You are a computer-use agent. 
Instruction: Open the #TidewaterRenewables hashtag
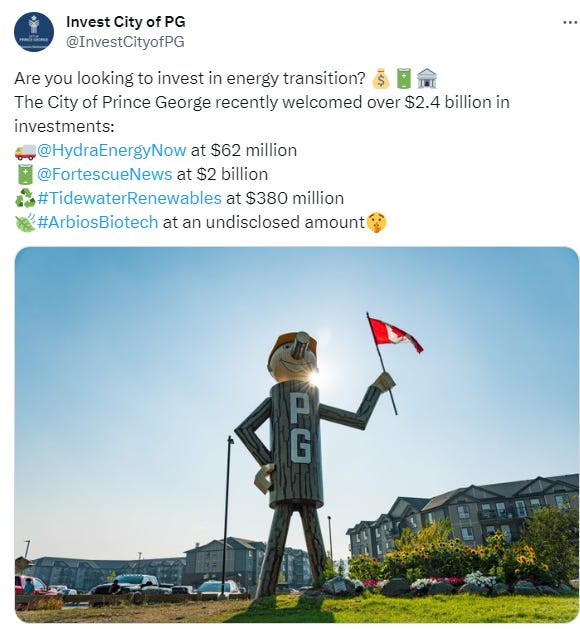(129, 198)
